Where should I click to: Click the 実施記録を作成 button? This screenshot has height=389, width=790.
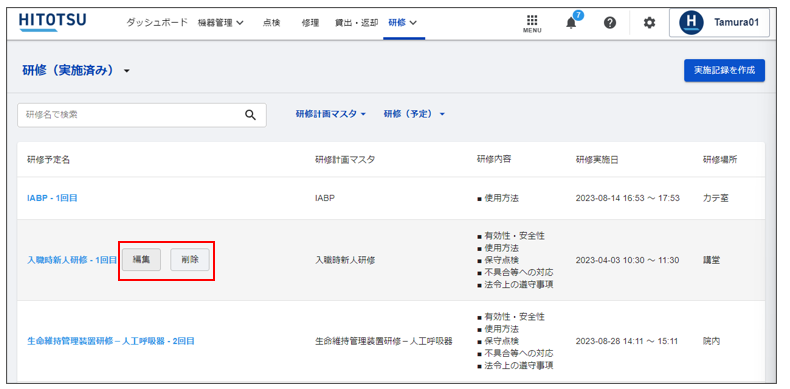point(724,71)
